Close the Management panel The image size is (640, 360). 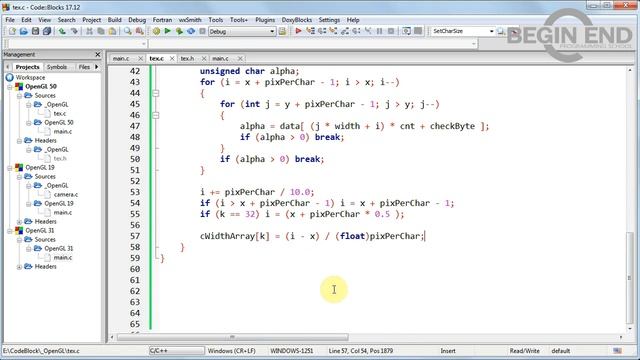pyautogui.click(x=98, y=54)
